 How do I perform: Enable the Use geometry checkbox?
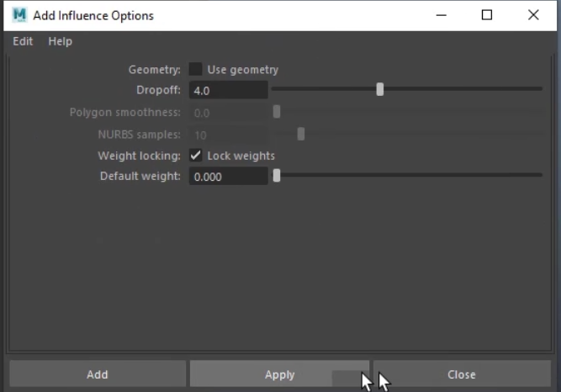196,70
